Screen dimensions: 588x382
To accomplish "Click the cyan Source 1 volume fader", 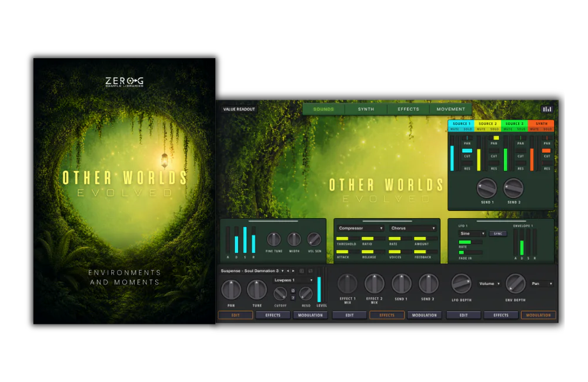I will point(452,154).
